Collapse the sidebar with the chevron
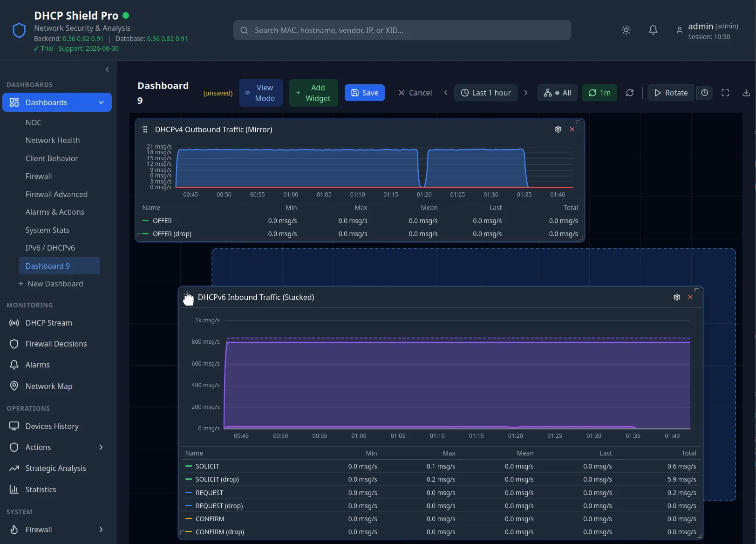756x544 pixels. pyautogui.click(x=107, y=69)
